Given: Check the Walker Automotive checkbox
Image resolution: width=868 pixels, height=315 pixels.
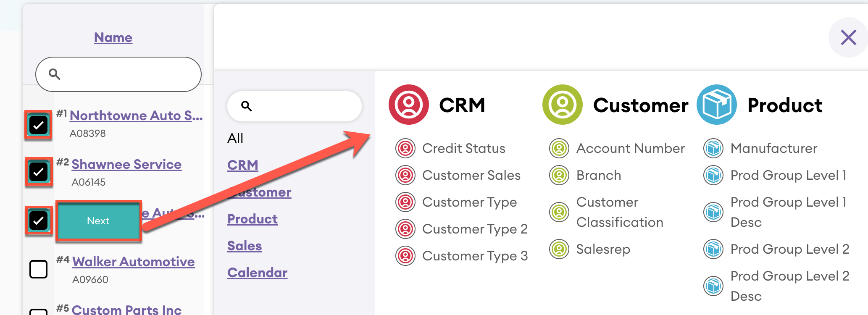Looking at the screenshot, I should (x=38, y=269).
